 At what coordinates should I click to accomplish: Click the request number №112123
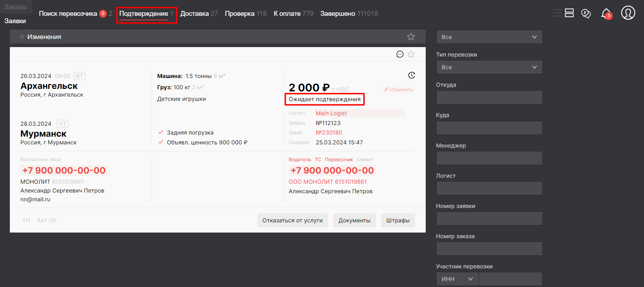pos(328,123)
